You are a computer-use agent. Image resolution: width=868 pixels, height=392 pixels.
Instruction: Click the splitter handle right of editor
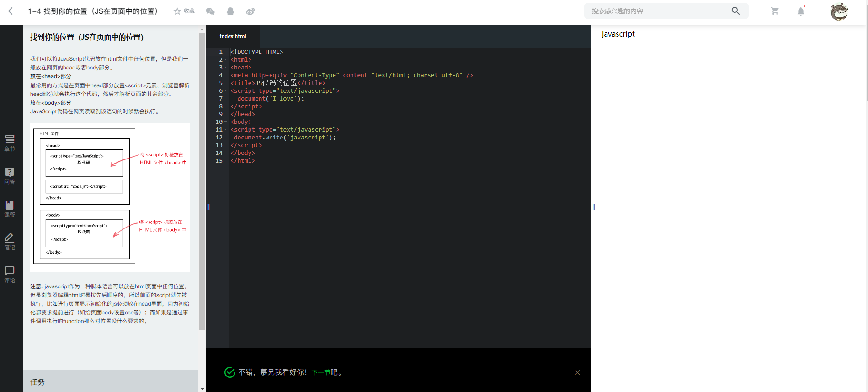594,207
